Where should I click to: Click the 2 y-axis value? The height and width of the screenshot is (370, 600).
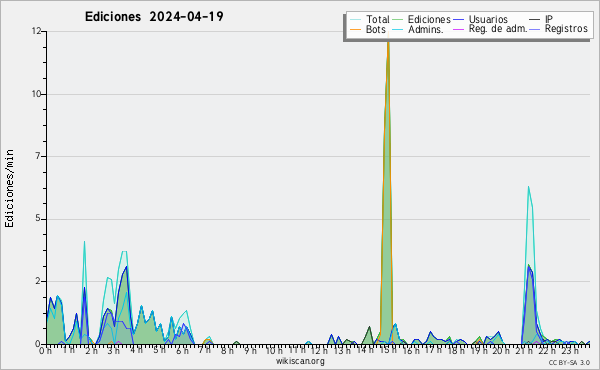(38, 281)
